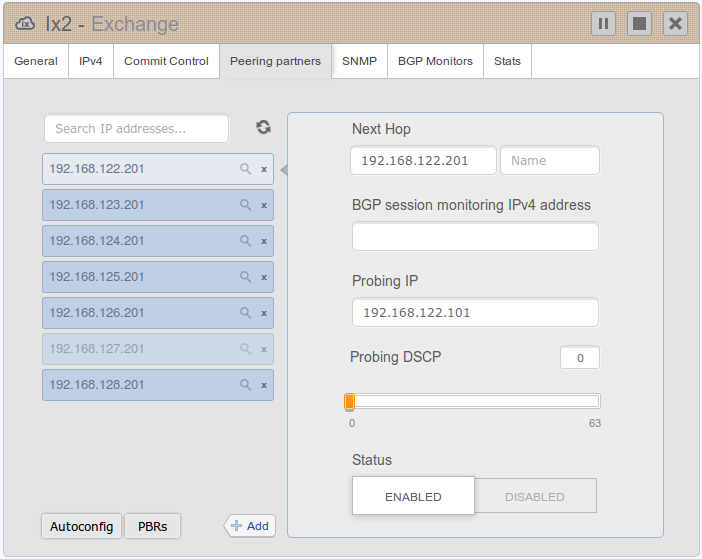Select peer 192.168.122.201 in list

click(158, 169)
